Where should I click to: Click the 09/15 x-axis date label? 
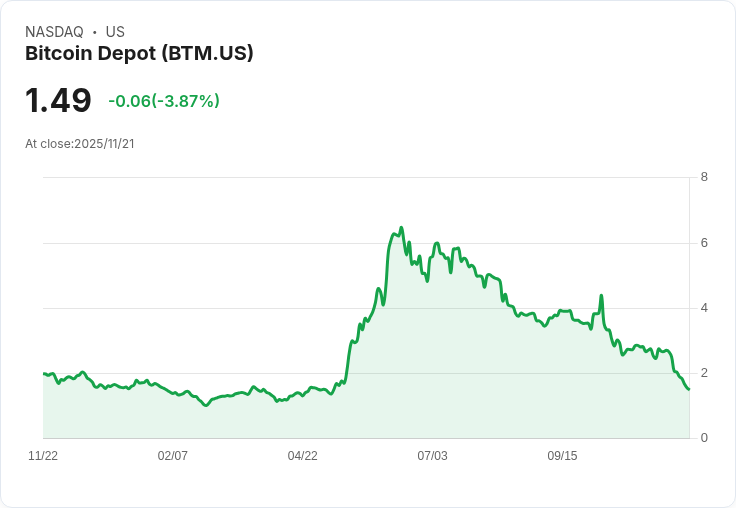[x=562, y=456]
